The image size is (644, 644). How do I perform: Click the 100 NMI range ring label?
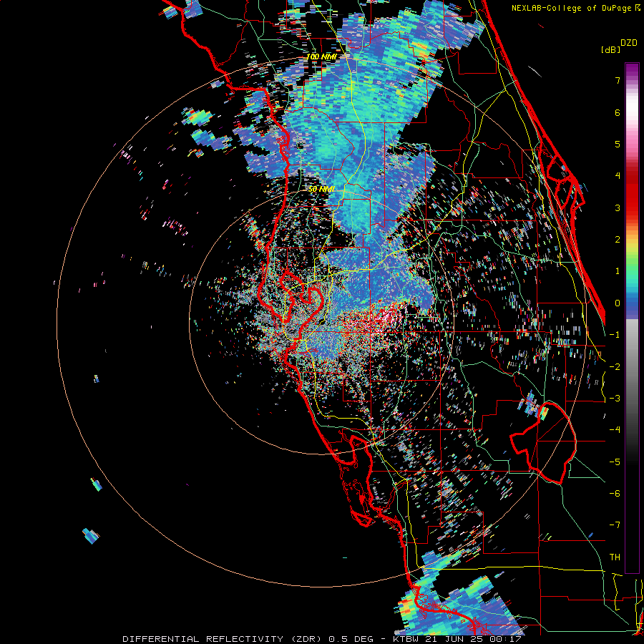pos(321,57)
